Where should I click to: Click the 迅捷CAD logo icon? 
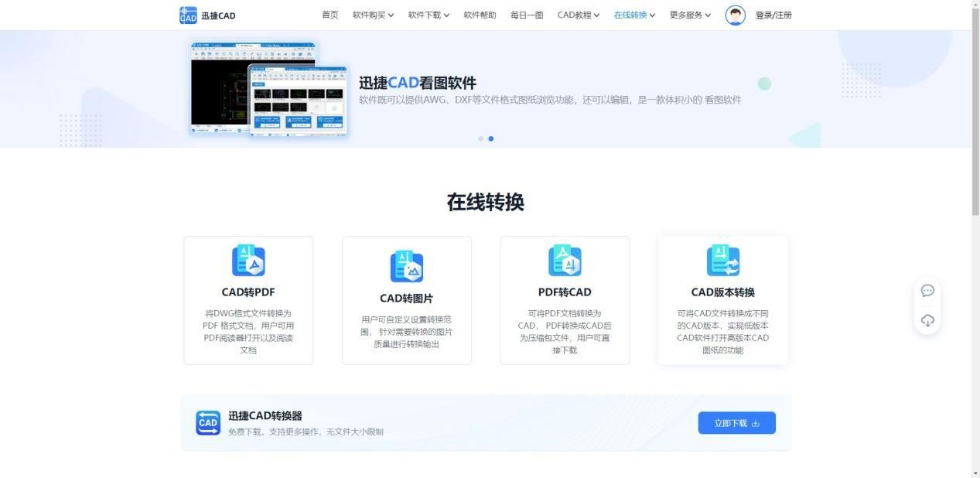188,15
